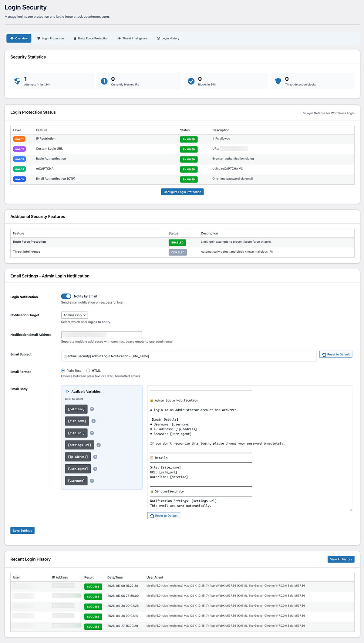Click the Save Settings button

[x=22, y=530]
